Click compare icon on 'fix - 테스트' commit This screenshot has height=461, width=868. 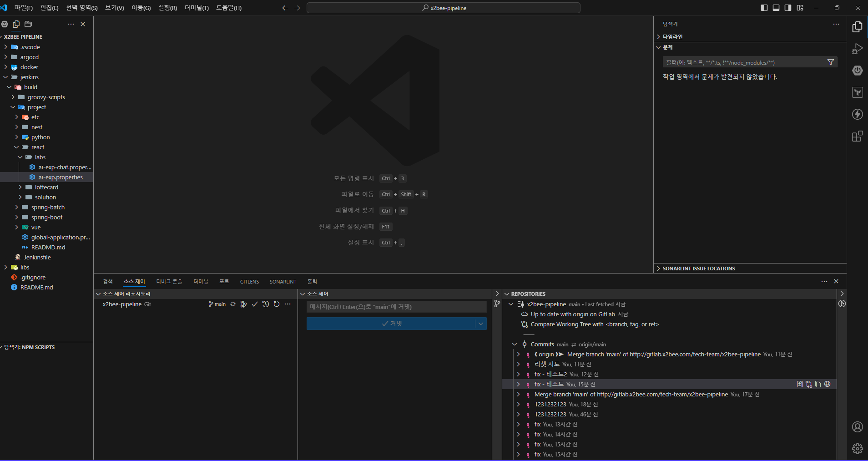(x=809, y=384)
